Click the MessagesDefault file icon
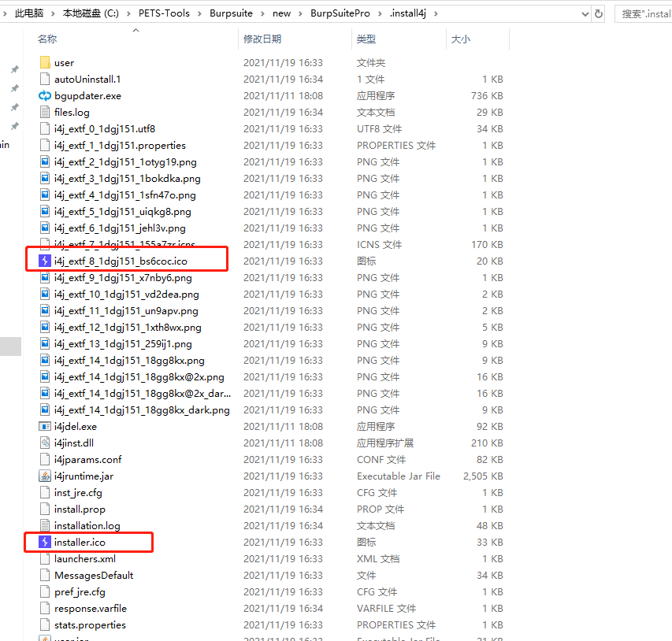This screenshot has height=641, width=672. coord(45,576)
